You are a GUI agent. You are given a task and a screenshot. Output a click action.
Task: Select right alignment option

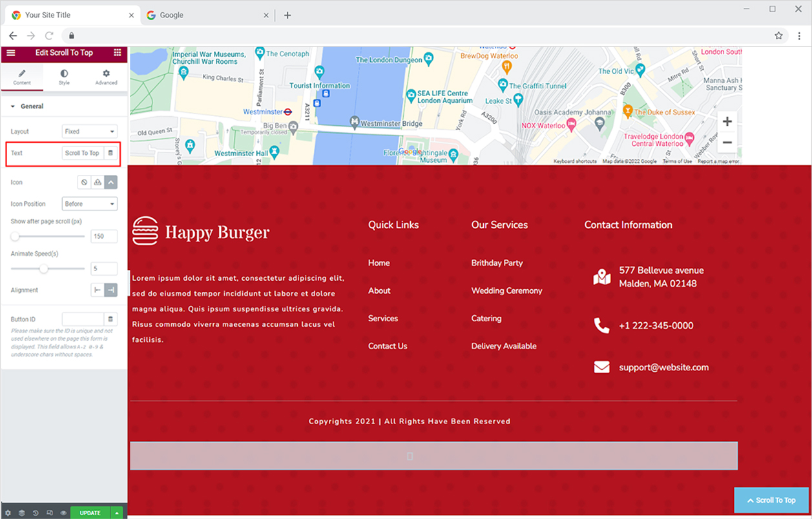111,290
